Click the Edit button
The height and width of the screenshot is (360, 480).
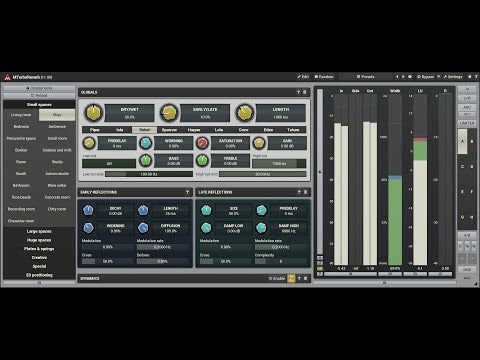[303, 77]
